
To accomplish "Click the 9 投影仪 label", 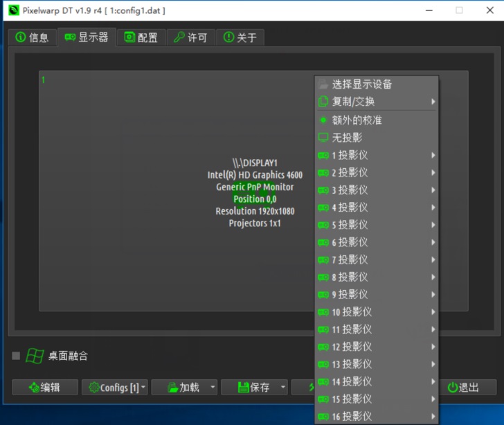I will (350, 294).
